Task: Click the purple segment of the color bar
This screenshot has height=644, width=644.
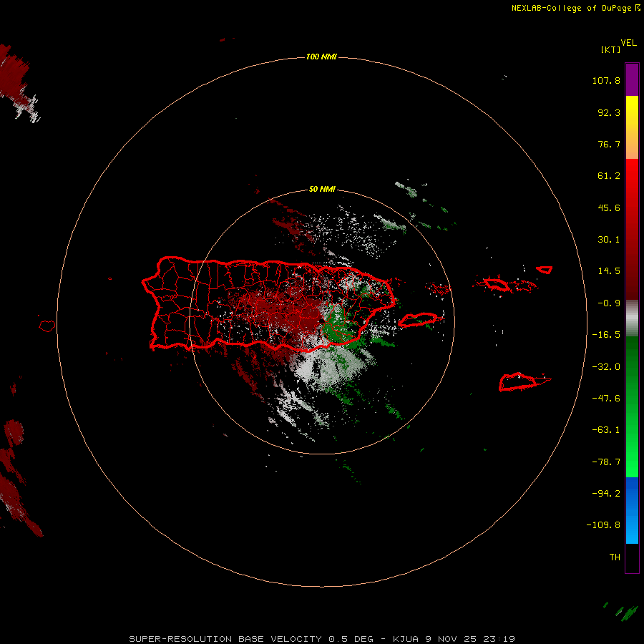Action: coord(632,79)
